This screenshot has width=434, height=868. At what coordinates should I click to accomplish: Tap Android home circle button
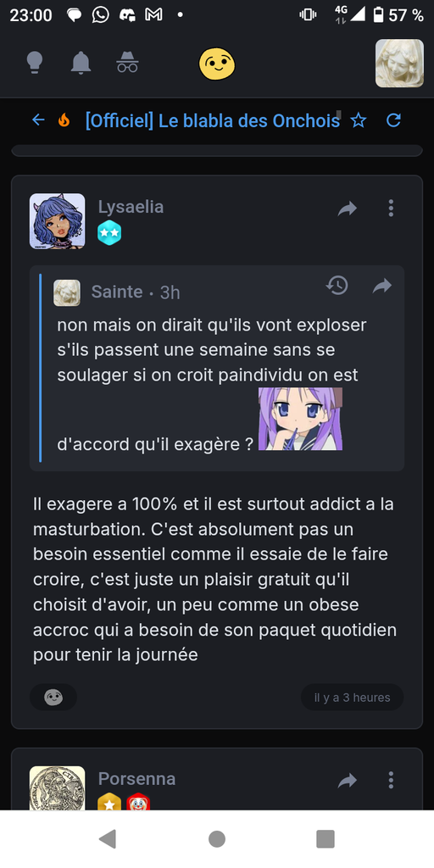[x=217, y=839]
